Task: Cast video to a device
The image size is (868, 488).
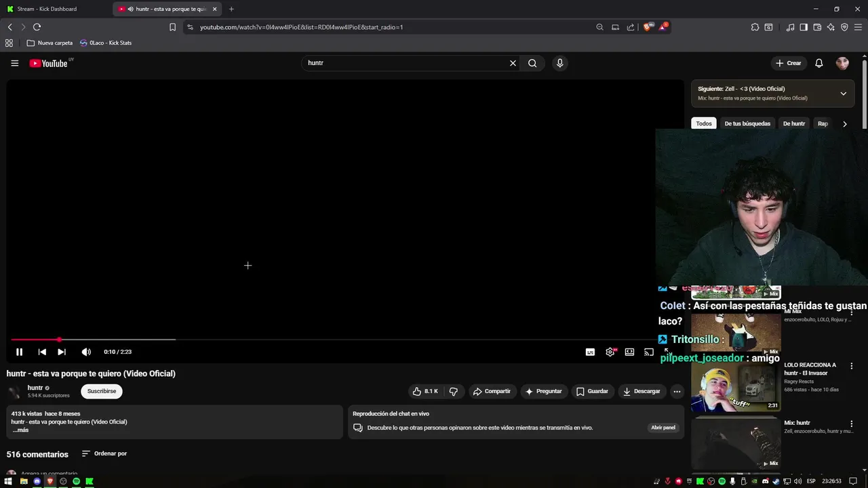Action: coord(649,352)
